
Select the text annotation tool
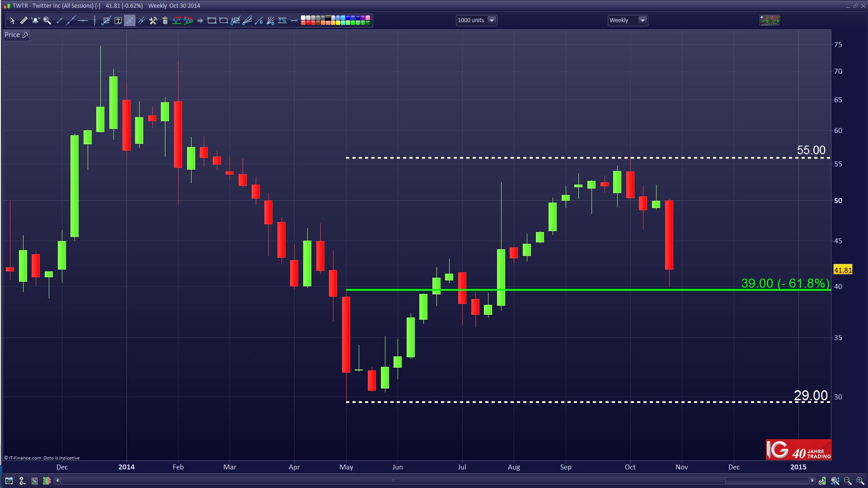pos(118,20)
